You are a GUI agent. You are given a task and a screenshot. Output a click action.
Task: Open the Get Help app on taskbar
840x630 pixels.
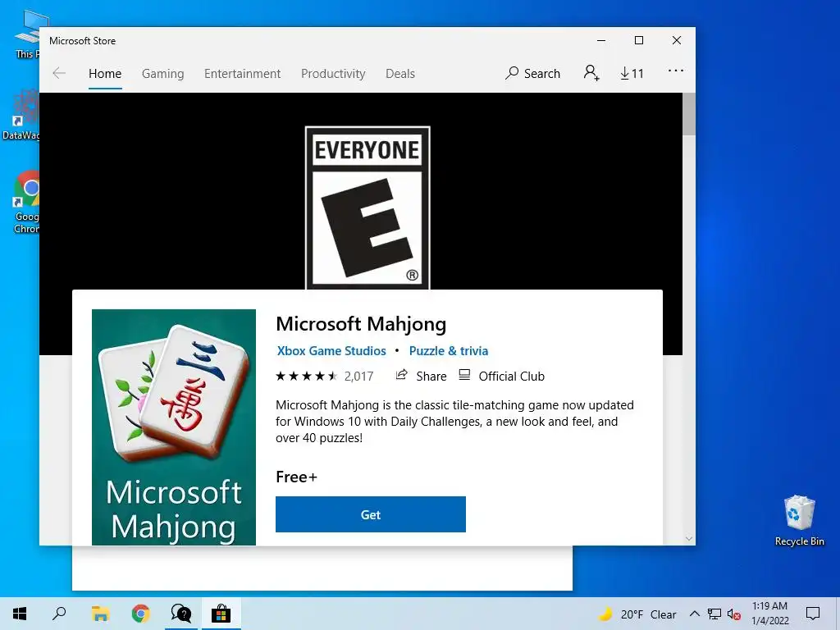[x=181, y=614]
